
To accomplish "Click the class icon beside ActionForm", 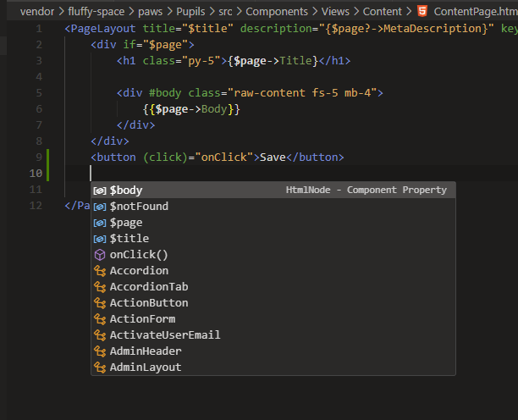I will 100,319.
